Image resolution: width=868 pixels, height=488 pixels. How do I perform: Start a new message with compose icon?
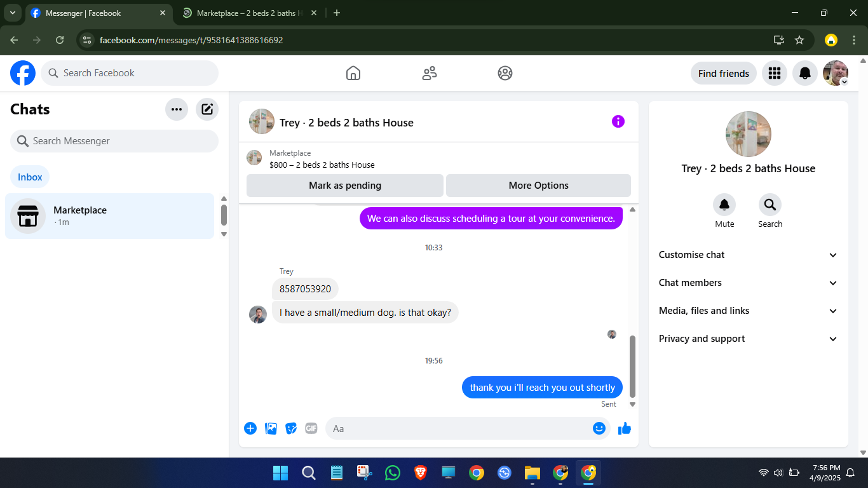click(207, 109)
